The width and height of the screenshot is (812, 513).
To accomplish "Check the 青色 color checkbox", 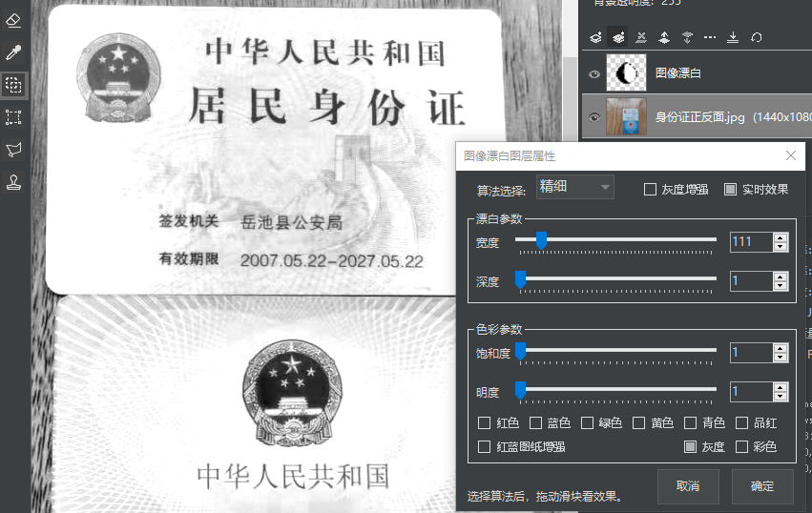I will (690, 423).
